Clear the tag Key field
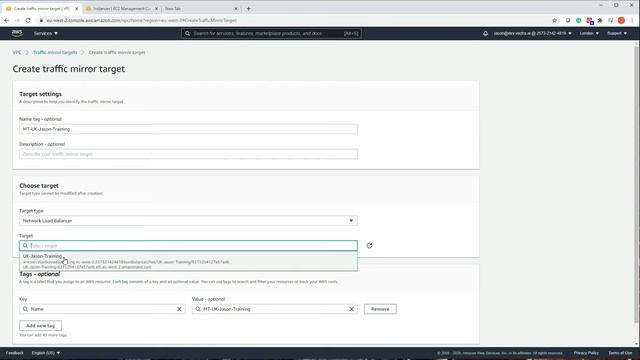 [179, 309]
